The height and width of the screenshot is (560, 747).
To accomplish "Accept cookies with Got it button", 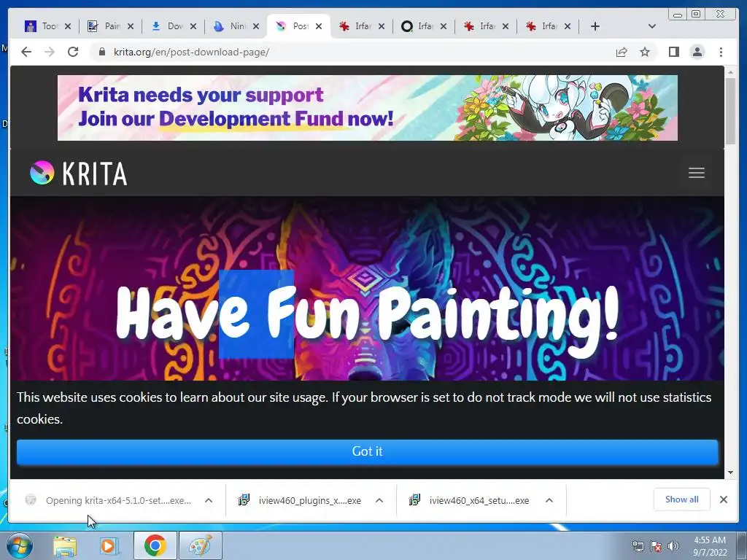I will pyautogui.click(x=368, y=451).
